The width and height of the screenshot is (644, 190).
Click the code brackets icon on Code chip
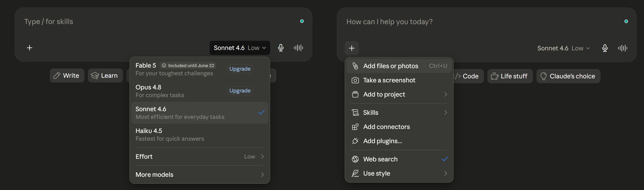tap(458, 76)
